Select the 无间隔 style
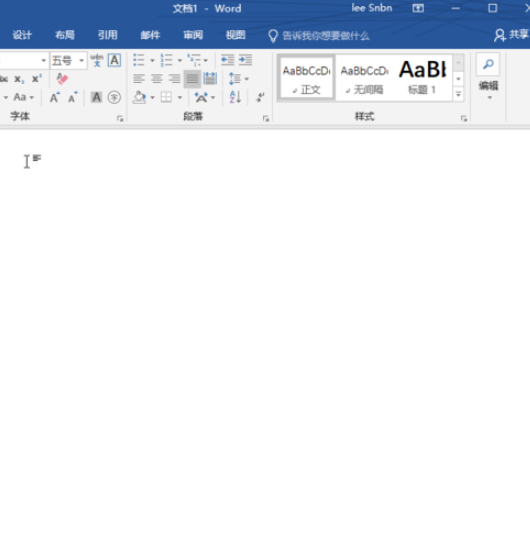This screenshot has height=541, width=530. click(x=364, y=78)
